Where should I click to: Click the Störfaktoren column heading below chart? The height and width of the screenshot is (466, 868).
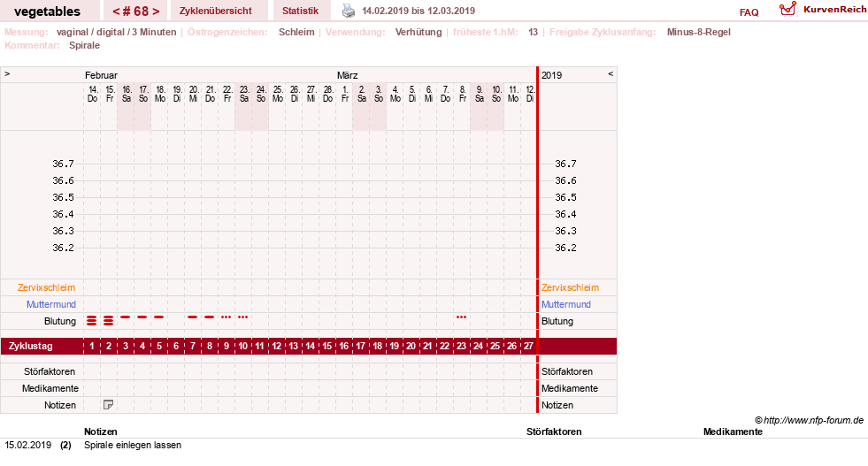pos(554,432)
